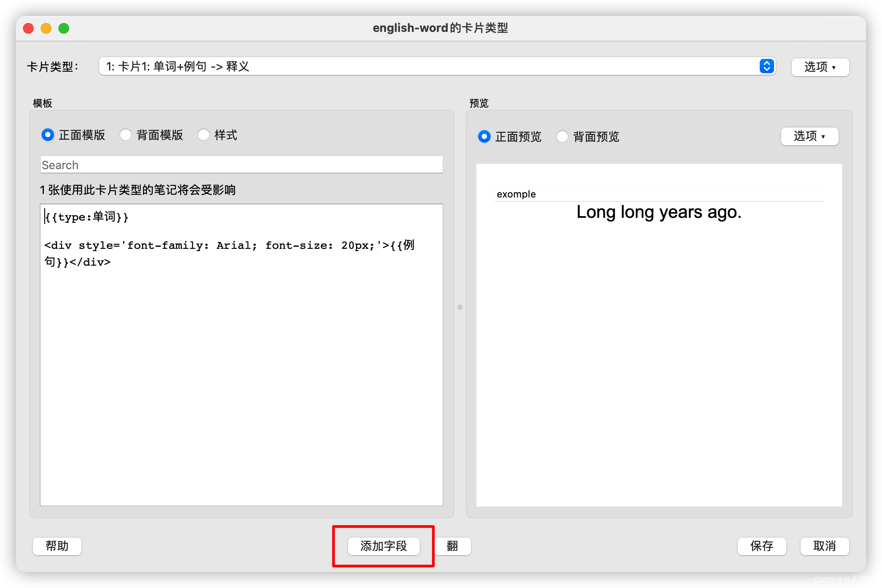Open the preview panel 选项 dropdown
The image size is (882, 588).
pyautogui.click(x=809, y=136)
